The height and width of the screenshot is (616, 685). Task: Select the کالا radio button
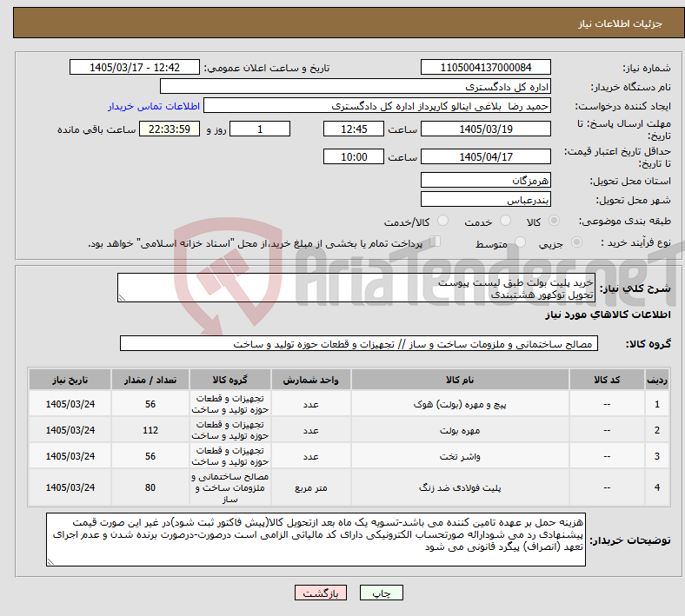coord(554,221)
